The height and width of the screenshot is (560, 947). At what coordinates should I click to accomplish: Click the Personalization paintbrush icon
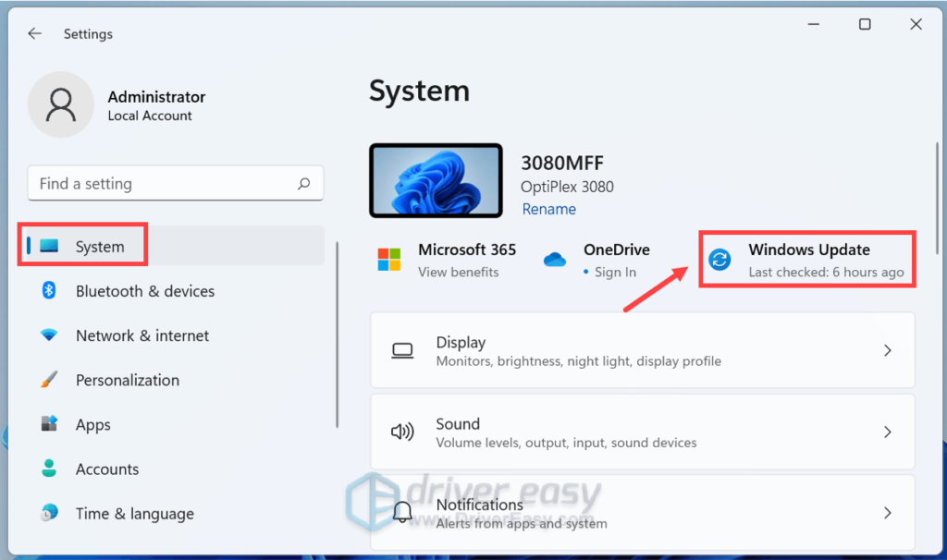[x=50, y=380]
